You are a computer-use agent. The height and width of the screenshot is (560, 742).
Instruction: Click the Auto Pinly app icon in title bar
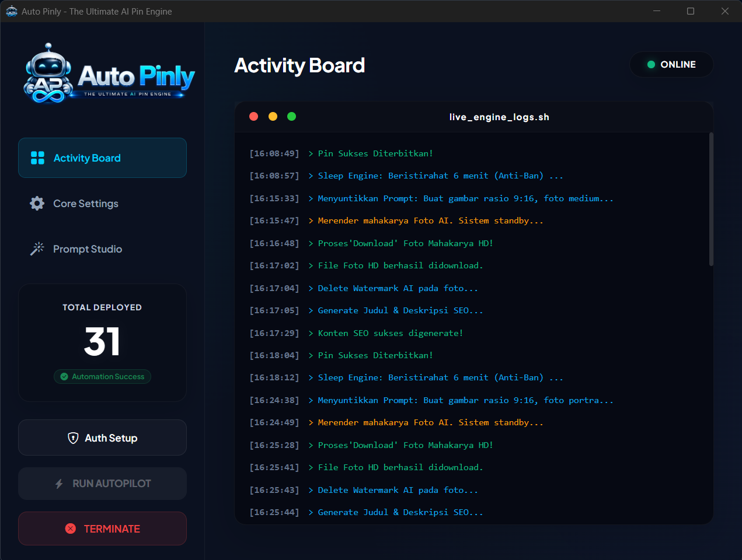(12, 11)
